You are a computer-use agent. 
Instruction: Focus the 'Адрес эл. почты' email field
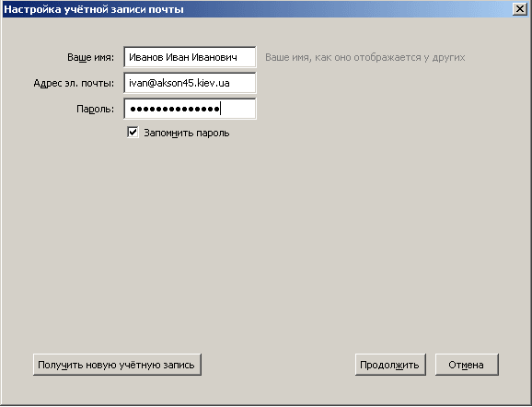point(190,83)
